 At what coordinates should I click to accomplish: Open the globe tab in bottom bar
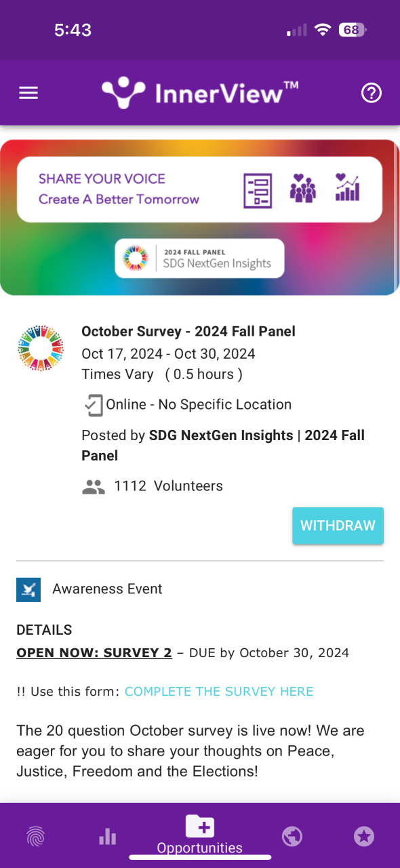(292, 837)
